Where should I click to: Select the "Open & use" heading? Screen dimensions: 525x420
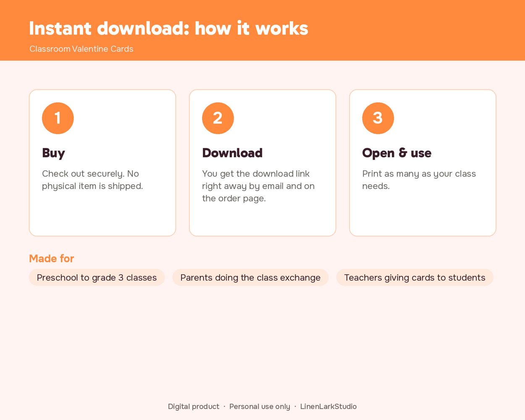click(x=397, y=153)
